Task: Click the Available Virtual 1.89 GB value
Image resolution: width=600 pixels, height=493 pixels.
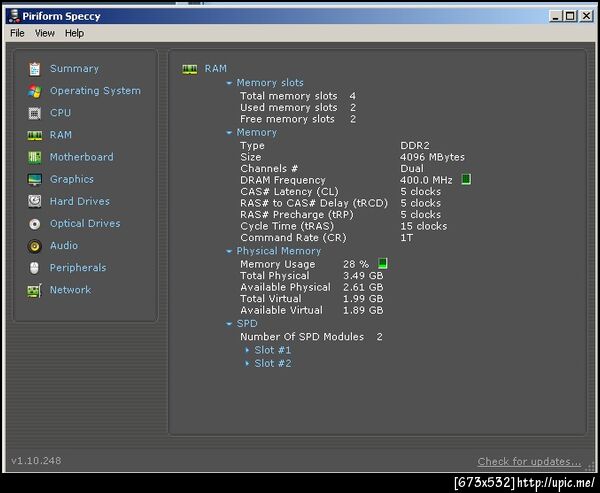Action: [x=363, y=310]
